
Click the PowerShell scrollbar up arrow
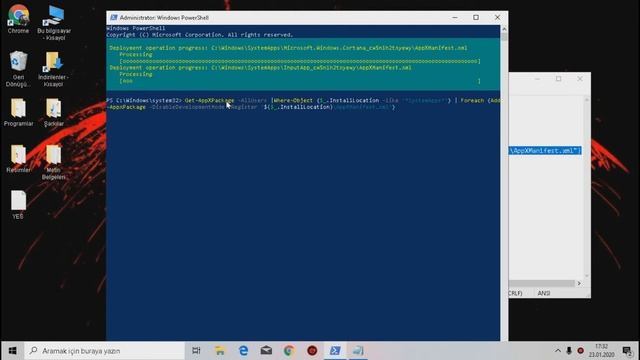tap(504, 29)
